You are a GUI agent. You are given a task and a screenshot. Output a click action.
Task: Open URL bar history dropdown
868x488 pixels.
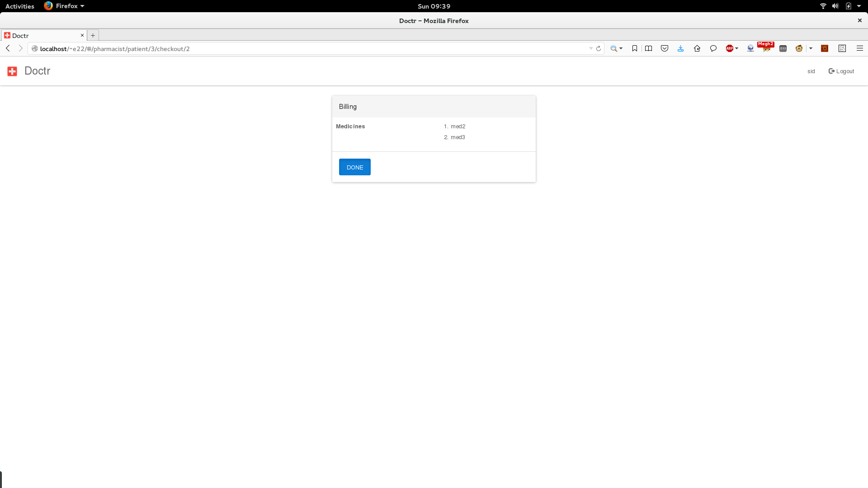pyautogui.click(x=590, y=48)
